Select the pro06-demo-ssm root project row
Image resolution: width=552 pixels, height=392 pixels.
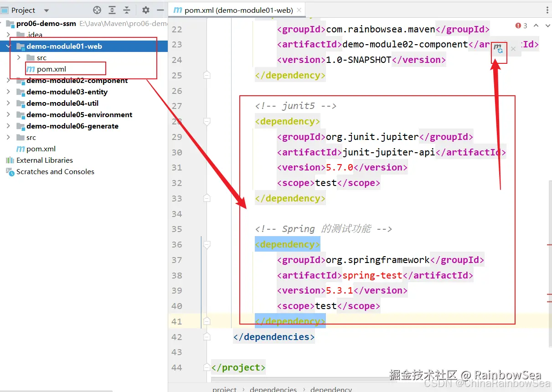pyautogui.click(x=84, y=24)
